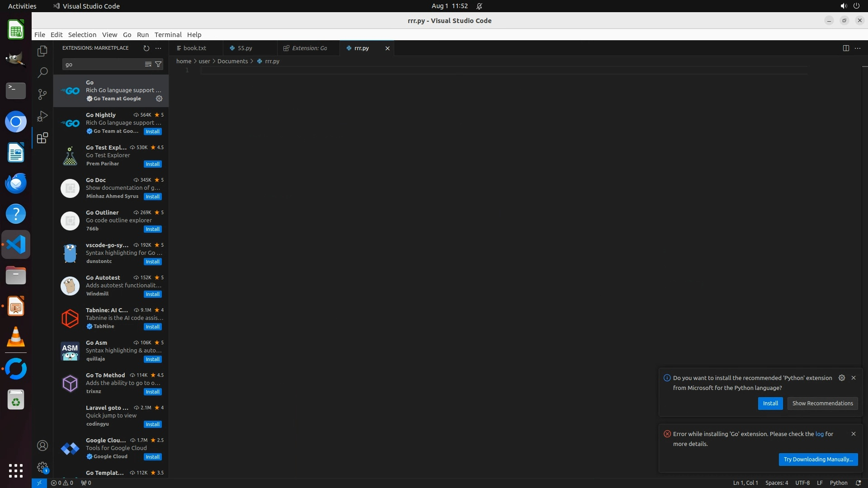
Task: Open Source Control view icon
Action: [42, 94]
